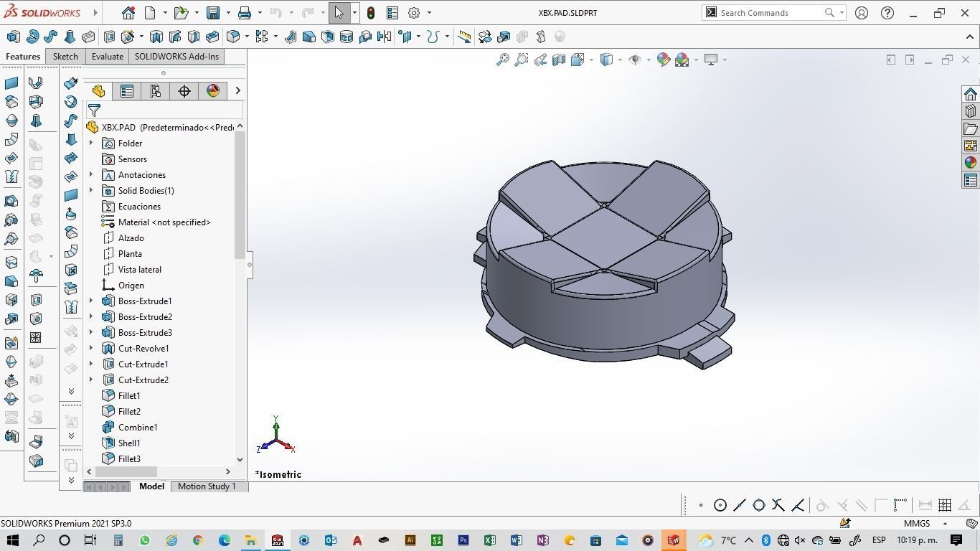Click the Origen item
The image size is (980, 551).
pyautogui.click(x=131, y=286)
